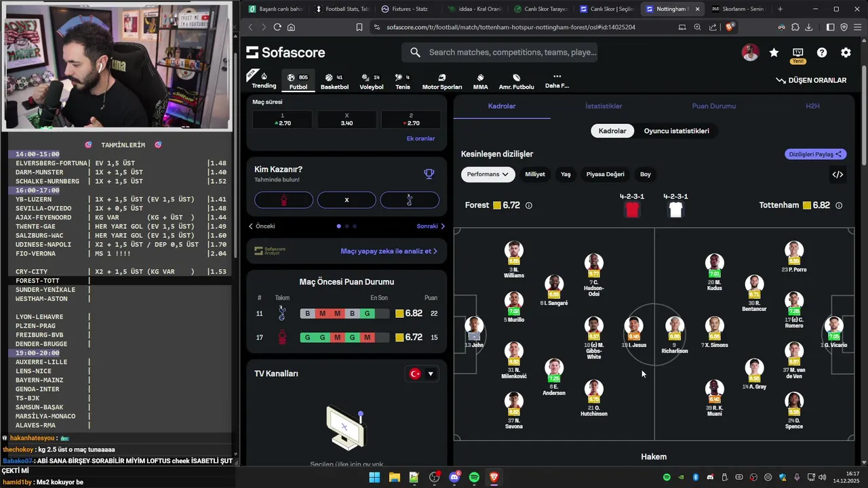
Task: Select the Voleybol sport category
Action: [x=371, y=81]
